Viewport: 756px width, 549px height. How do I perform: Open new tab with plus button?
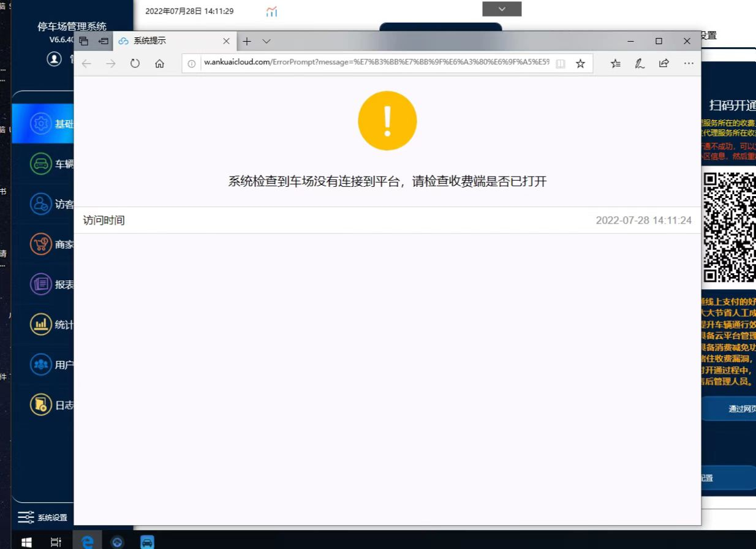pos(247,41)
